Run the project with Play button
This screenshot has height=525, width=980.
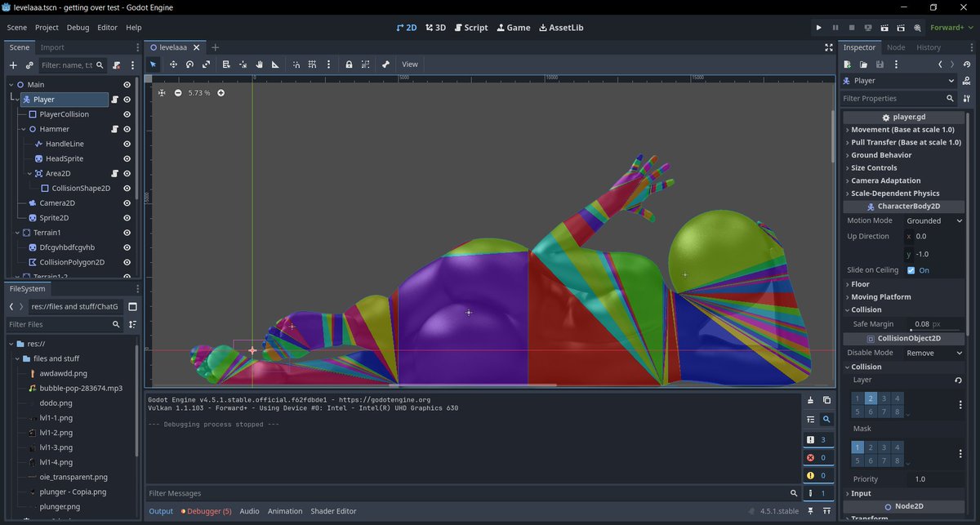(x=819, y=28)
